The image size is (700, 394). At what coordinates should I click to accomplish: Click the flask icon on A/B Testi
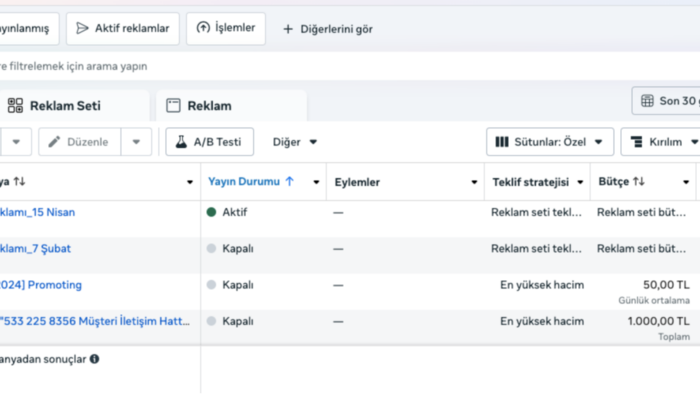(181, 142)
